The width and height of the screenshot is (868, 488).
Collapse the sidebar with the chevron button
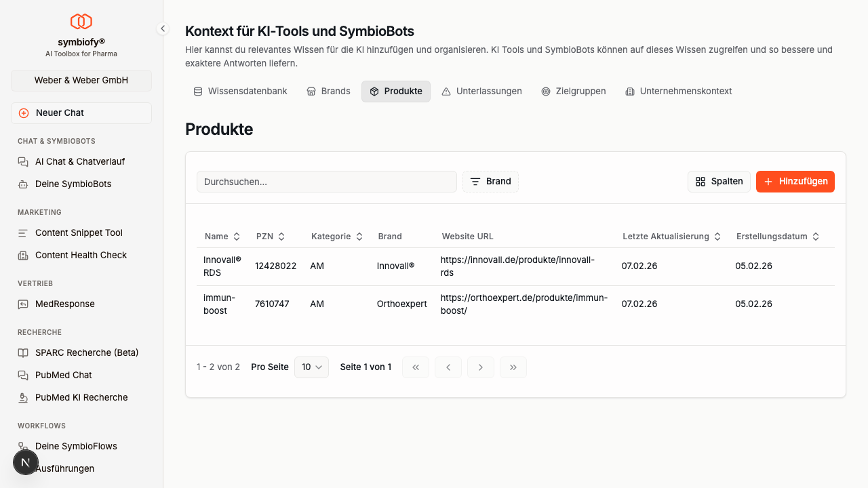[163, 28]
